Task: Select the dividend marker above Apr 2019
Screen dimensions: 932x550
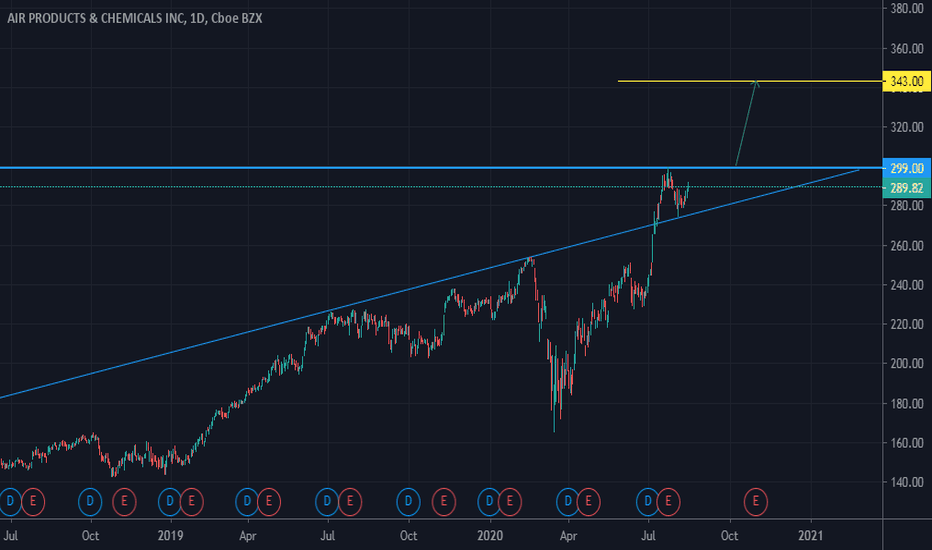Action: click(247, 502)
